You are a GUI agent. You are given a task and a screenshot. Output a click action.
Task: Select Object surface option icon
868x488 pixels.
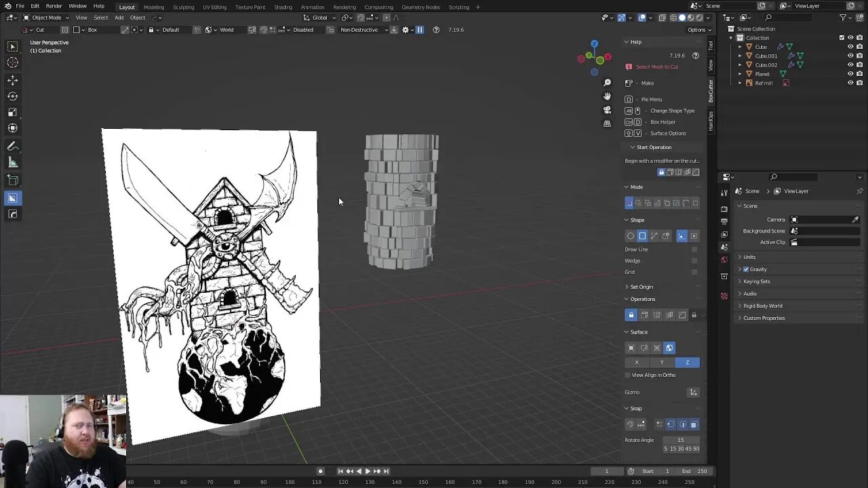click(631, 348)
